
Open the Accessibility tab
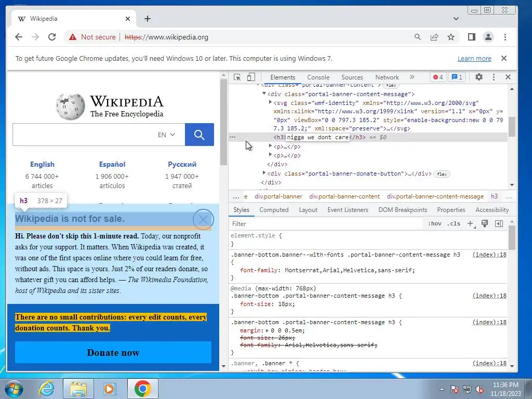click(492, 210)
